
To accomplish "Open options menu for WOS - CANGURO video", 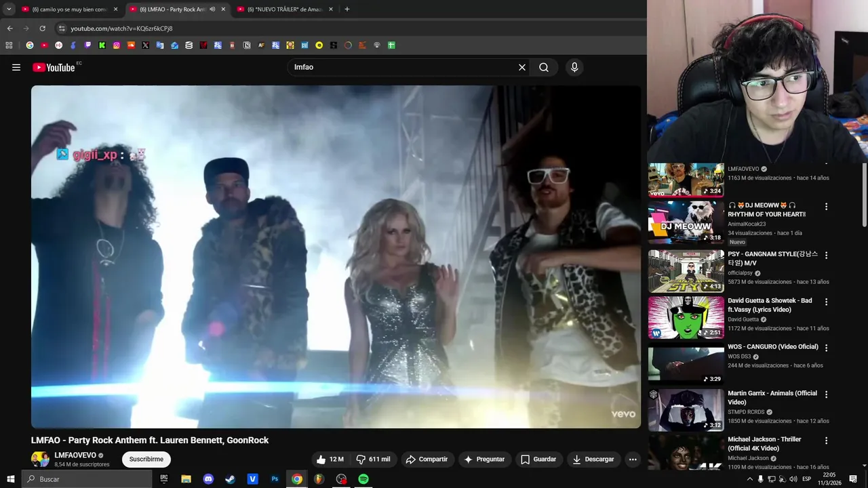I will click(x=826, y=348).
